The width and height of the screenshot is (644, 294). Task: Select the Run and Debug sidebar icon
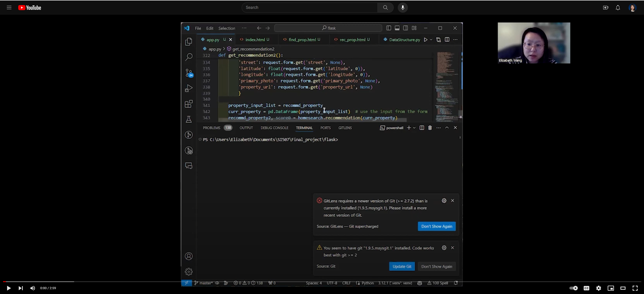(x=189, y=88)
